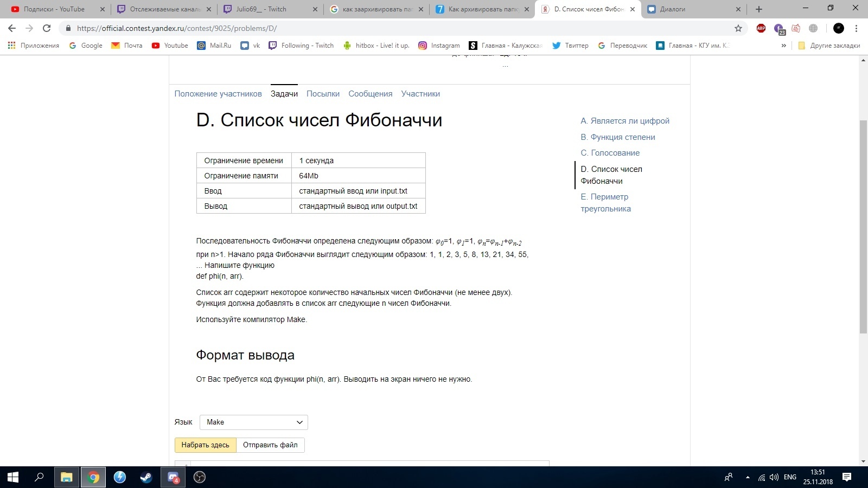Open the taskbar clock and calendar
Image resolution: width=868 pixels, height=488 pixels.
click(818, 477)
